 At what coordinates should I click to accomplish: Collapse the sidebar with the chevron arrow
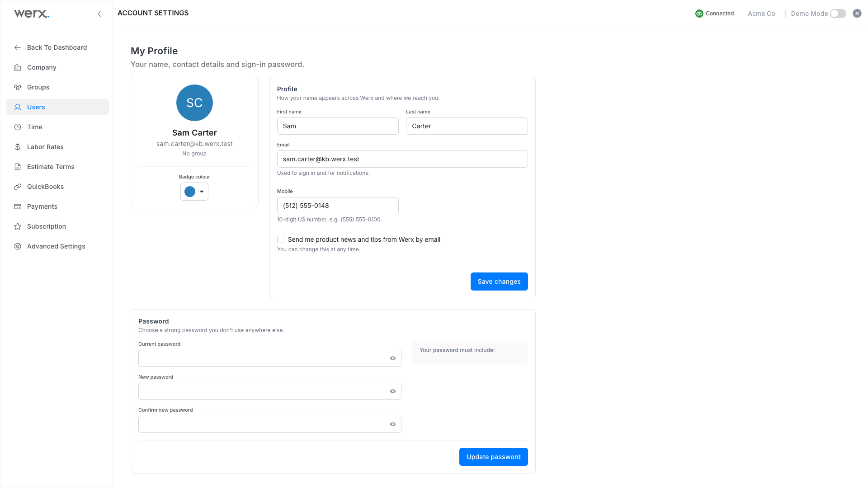pyautogui.click(x=99, y=14)
